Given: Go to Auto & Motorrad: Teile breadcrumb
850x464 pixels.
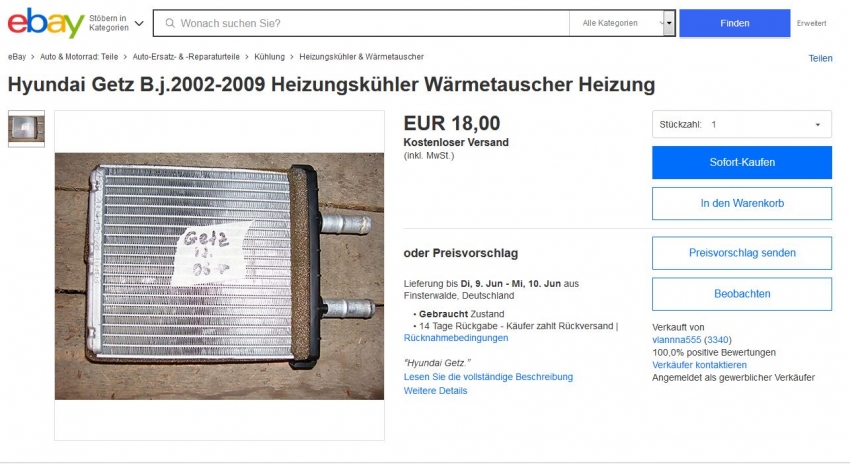Looking at the screenshot, I should point(79,57).
